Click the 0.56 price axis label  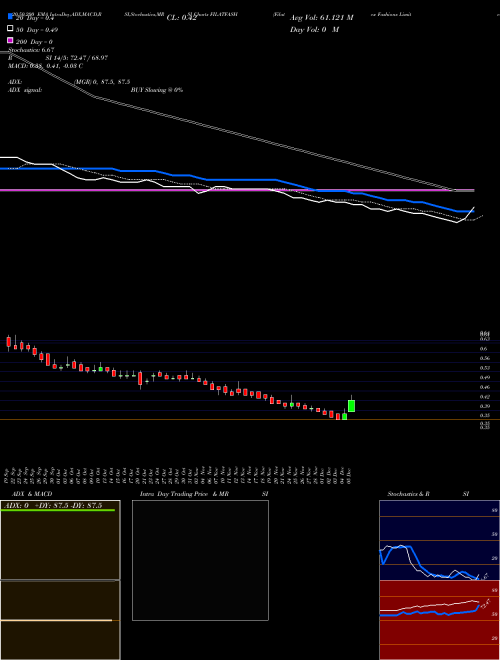484,358
